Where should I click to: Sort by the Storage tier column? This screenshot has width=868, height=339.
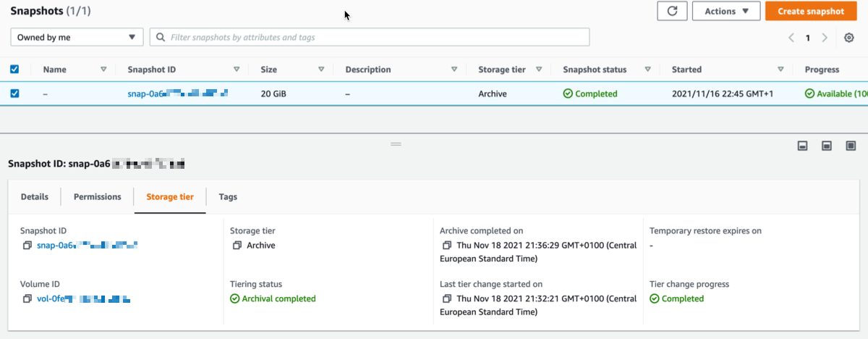540,70
